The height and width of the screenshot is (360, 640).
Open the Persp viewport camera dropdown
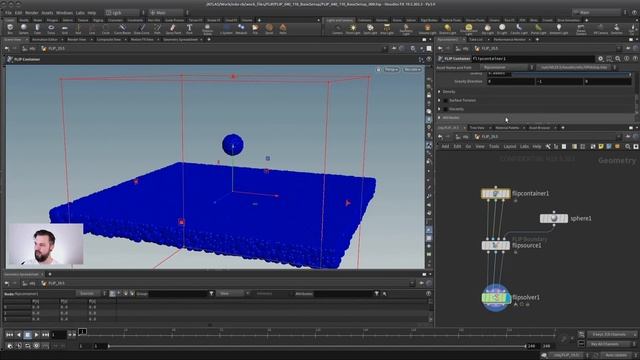(x=391, y=70)
